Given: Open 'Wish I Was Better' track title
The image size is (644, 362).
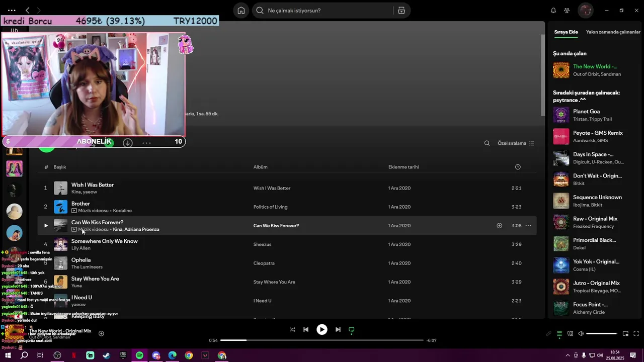Looking at the screenshot, I should pos(93,185).
